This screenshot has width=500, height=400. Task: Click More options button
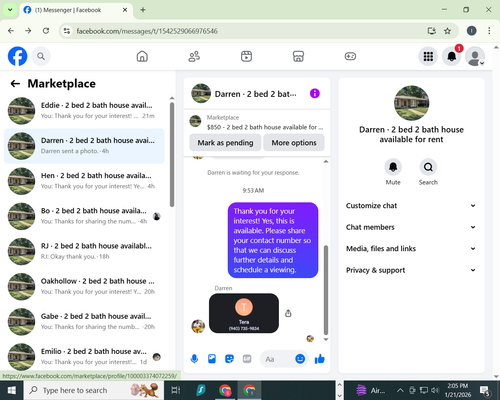[294, 143]
